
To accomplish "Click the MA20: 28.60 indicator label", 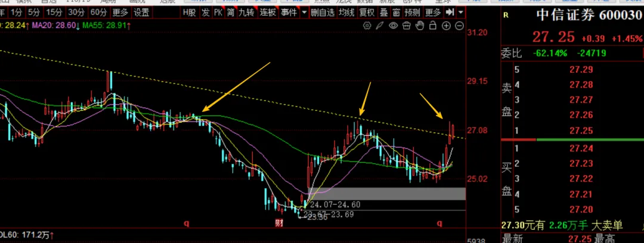I will pyautogui.click(x=55, y=26).
